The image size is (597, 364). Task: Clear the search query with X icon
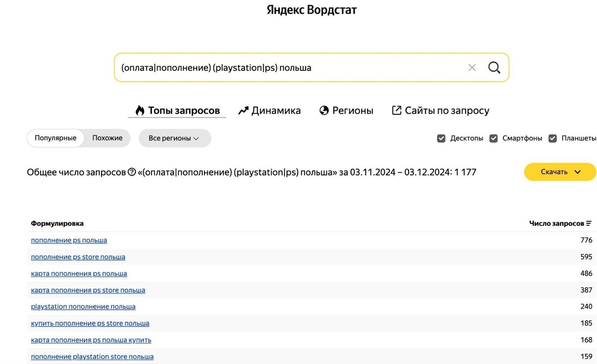click(x=472, y=68)
